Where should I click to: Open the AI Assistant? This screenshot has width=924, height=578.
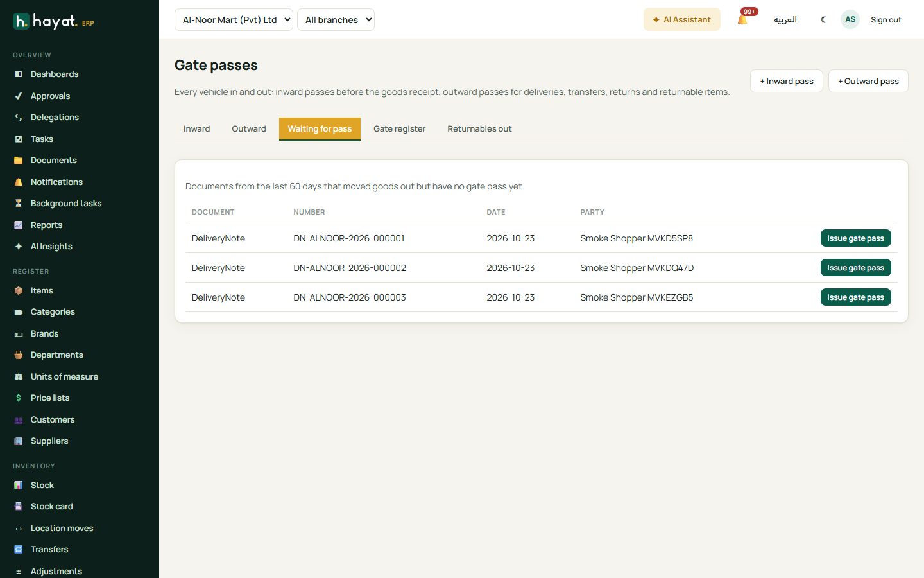coord(682,19)
